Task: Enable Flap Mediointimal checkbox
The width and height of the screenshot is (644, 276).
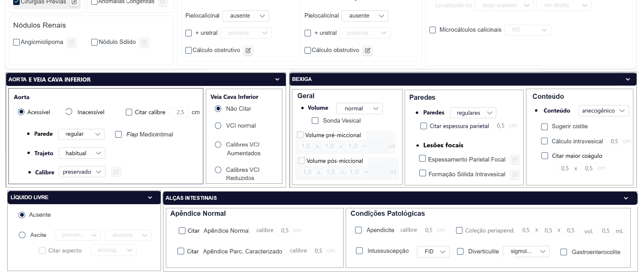Action: [119, 135]
